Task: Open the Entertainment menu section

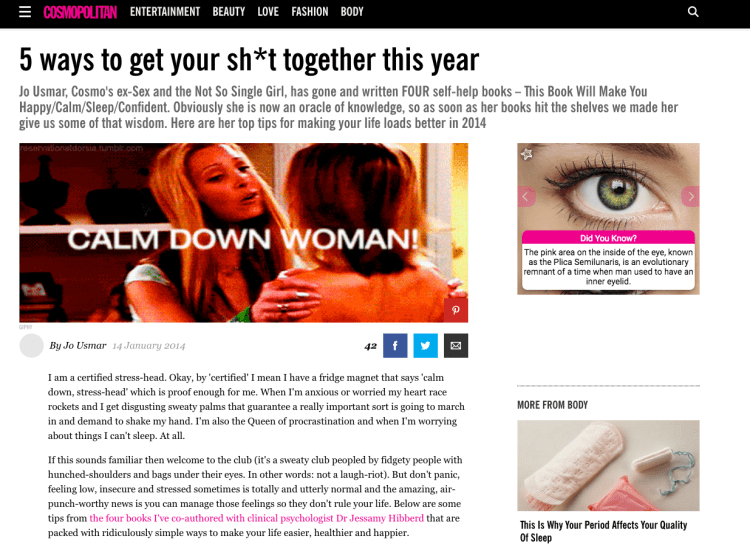Action: tap(165, 11)
